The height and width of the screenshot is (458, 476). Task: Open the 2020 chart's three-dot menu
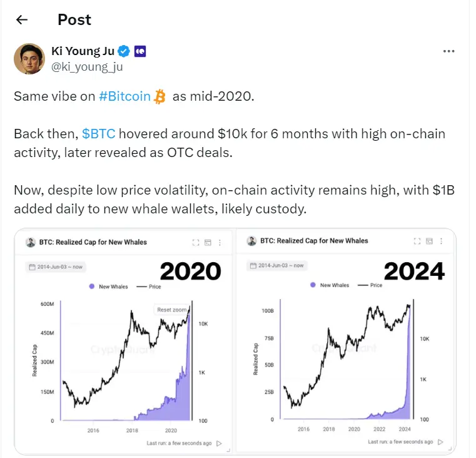point(221,242)
